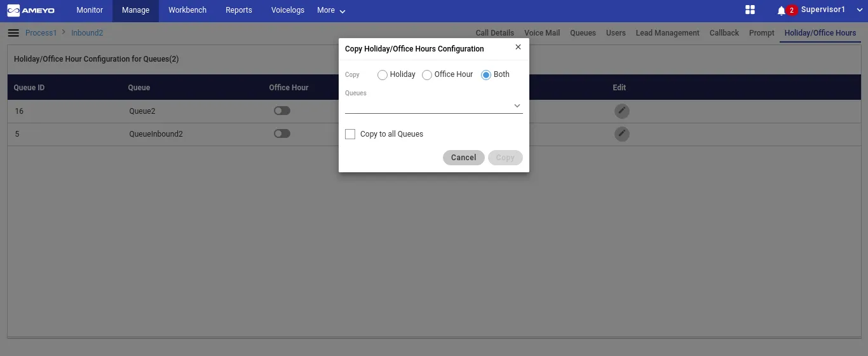Click the dialog title text

coord(414,49)
